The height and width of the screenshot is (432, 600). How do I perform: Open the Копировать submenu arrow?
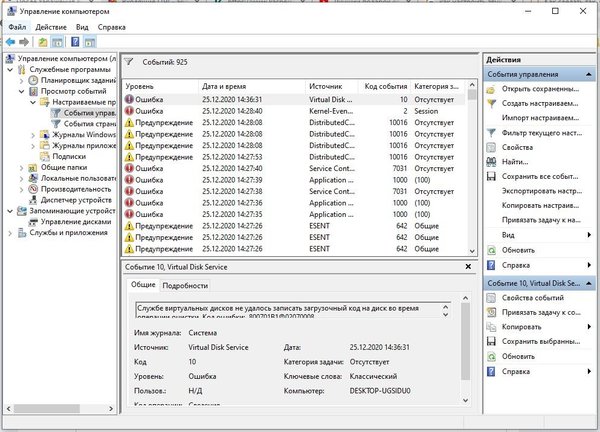point(588,327)
